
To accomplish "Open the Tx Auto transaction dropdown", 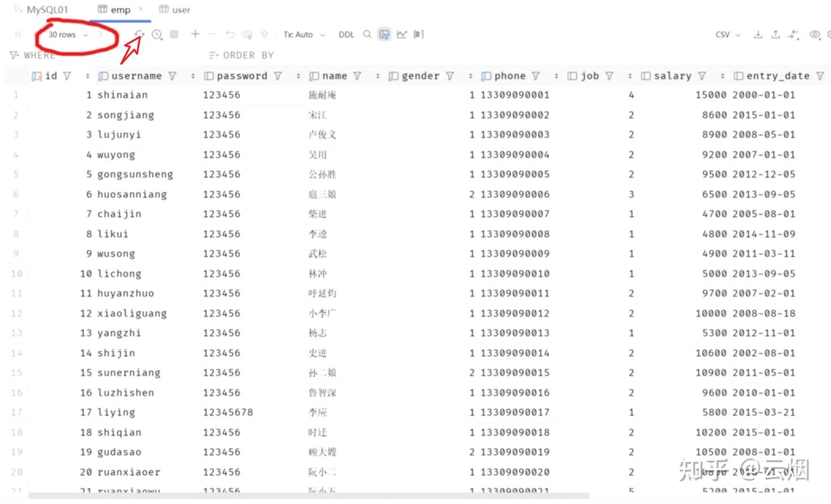I will 304,35.
